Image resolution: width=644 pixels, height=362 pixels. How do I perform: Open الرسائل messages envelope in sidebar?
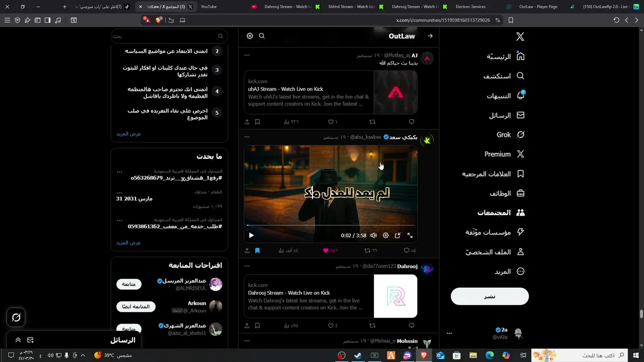click(507, 115)
